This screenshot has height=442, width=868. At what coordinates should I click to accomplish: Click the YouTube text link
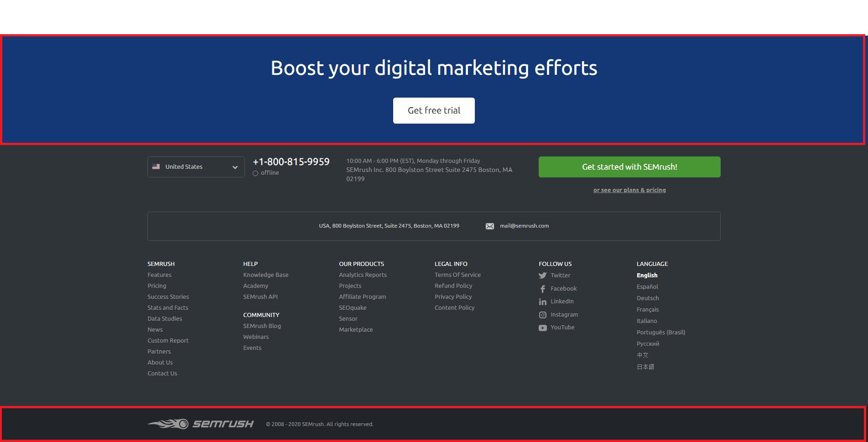(562, 328)
